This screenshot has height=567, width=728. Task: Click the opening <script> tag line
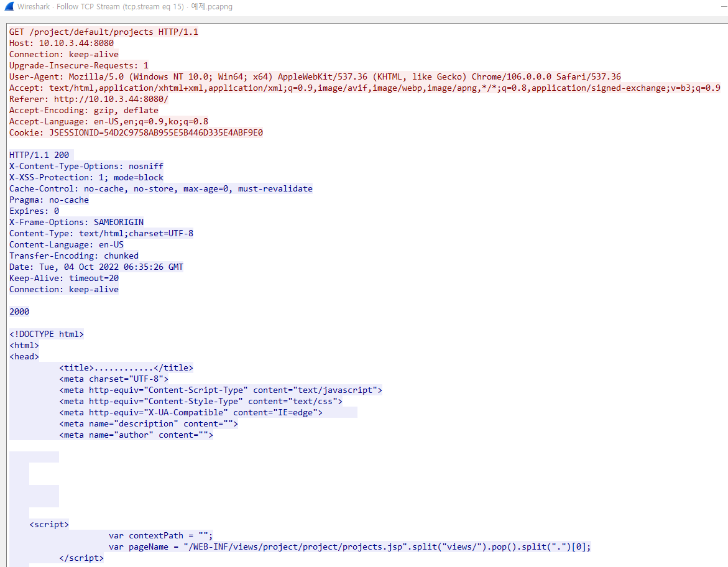48,524
